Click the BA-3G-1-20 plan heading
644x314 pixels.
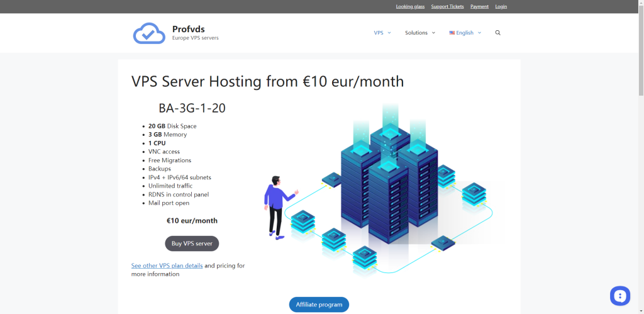pos(192,108)
